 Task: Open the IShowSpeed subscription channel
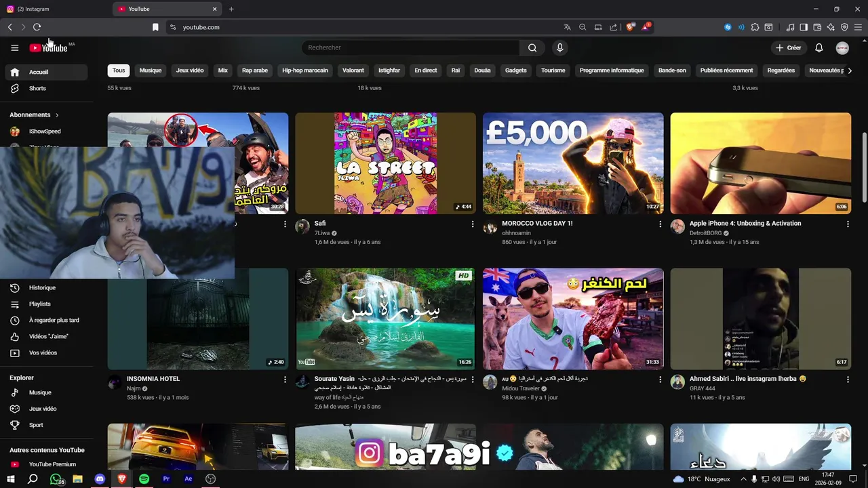tap(46, 131)
